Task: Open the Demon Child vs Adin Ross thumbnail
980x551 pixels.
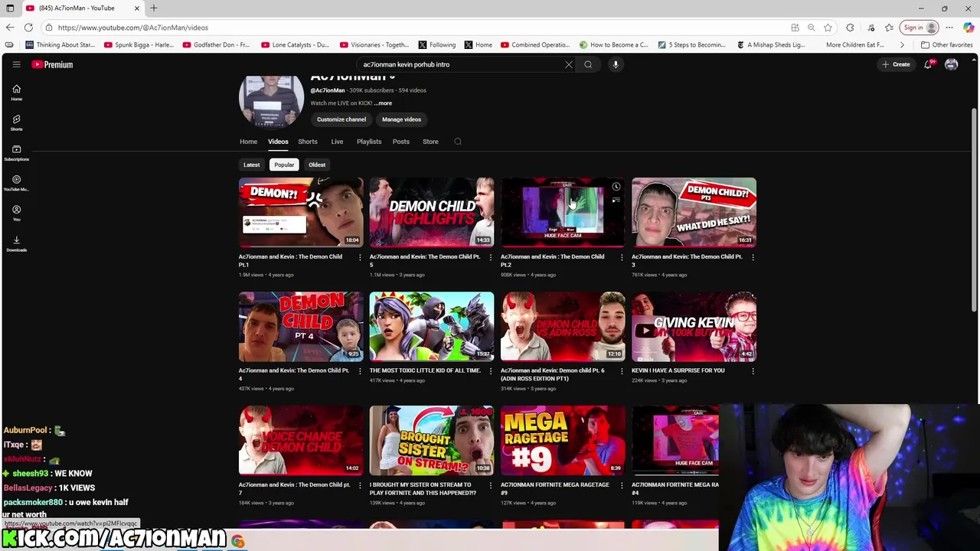Action: click(563, 326)
